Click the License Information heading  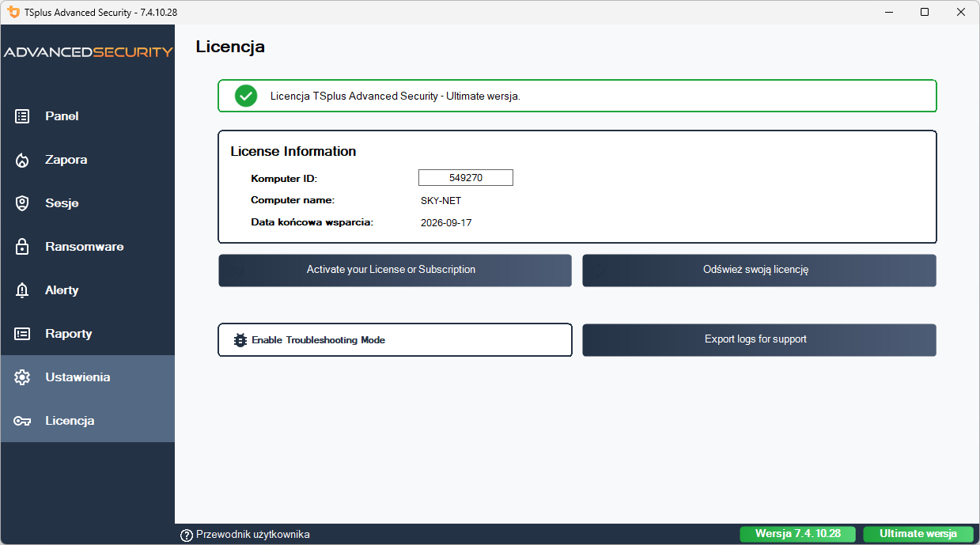[293, 151]
